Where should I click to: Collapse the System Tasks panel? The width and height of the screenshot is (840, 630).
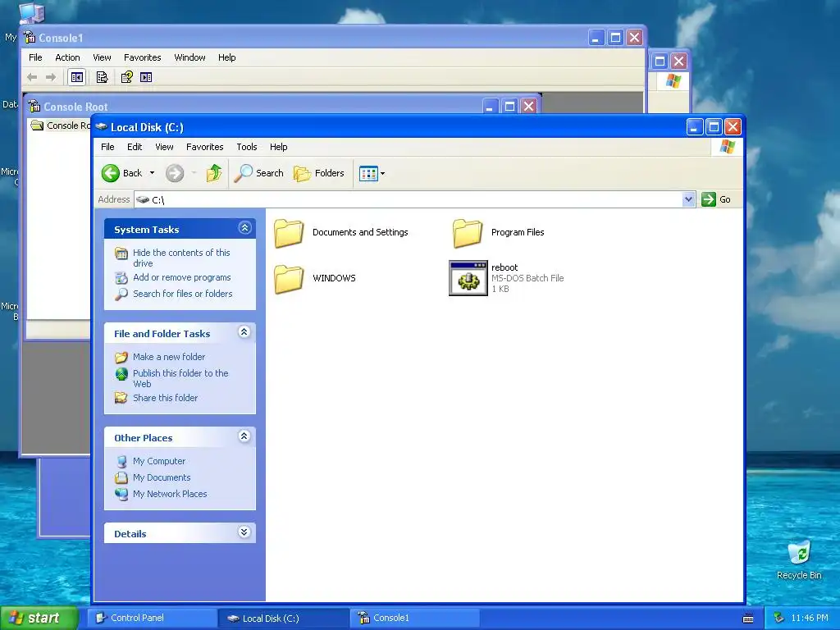click(x=244, y=228)
